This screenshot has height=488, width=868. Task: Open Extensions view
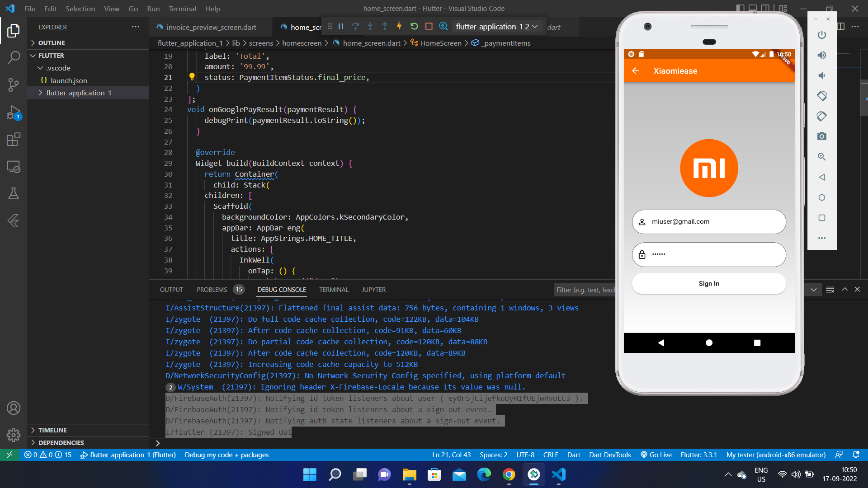coord(14,139)
